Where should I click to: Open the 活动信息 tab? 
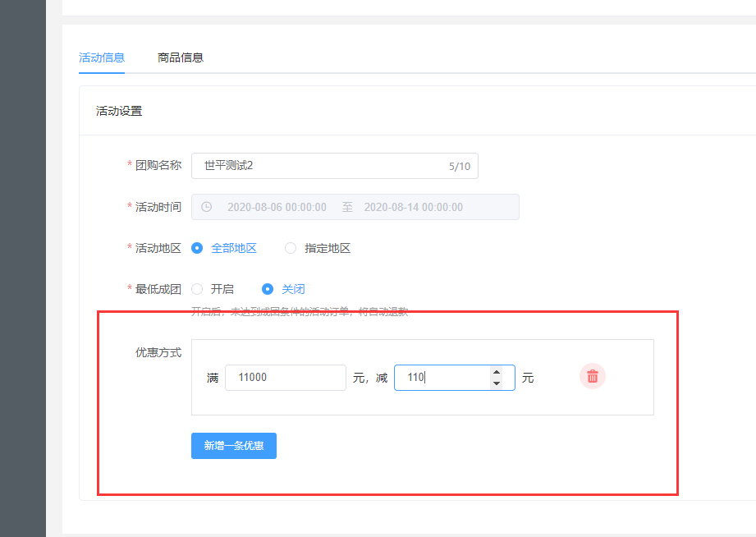(102, 57)
